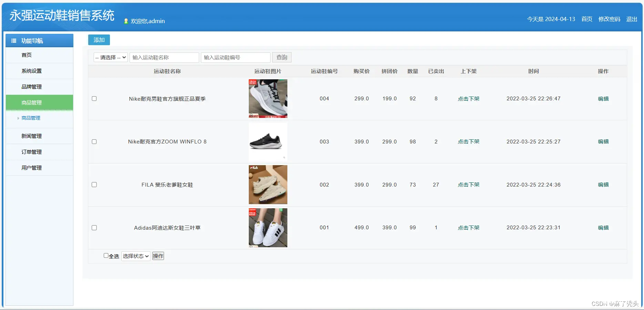Click 编辑 for Adidas阿迪达斯女鞋三叶草
This screenshot has width=644, height=310.
point(603,228)
